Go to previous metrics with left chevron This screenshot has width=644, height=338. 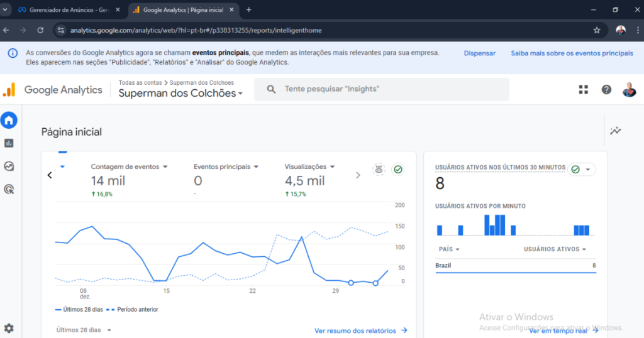click(x=50, y=175)
